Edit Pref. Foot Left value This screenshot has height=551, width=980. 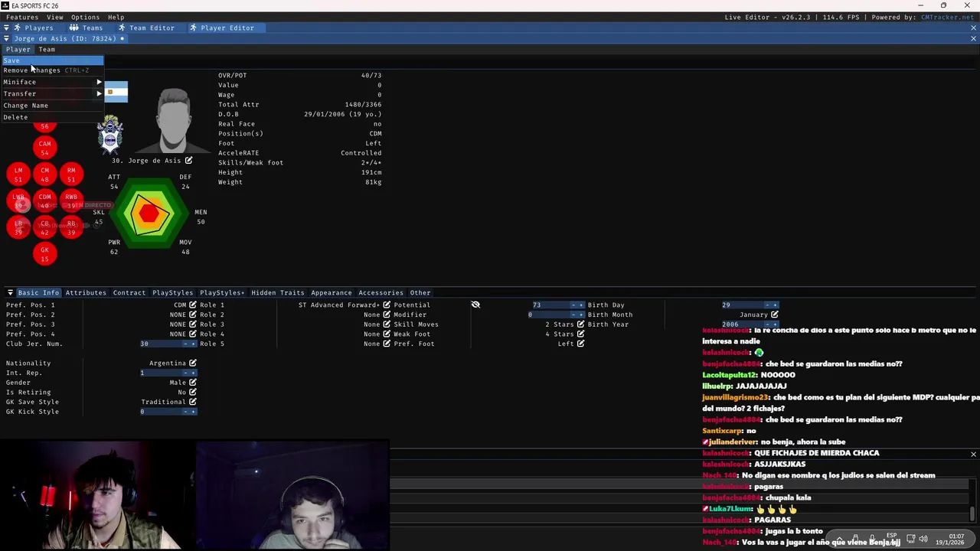point(580,344)
